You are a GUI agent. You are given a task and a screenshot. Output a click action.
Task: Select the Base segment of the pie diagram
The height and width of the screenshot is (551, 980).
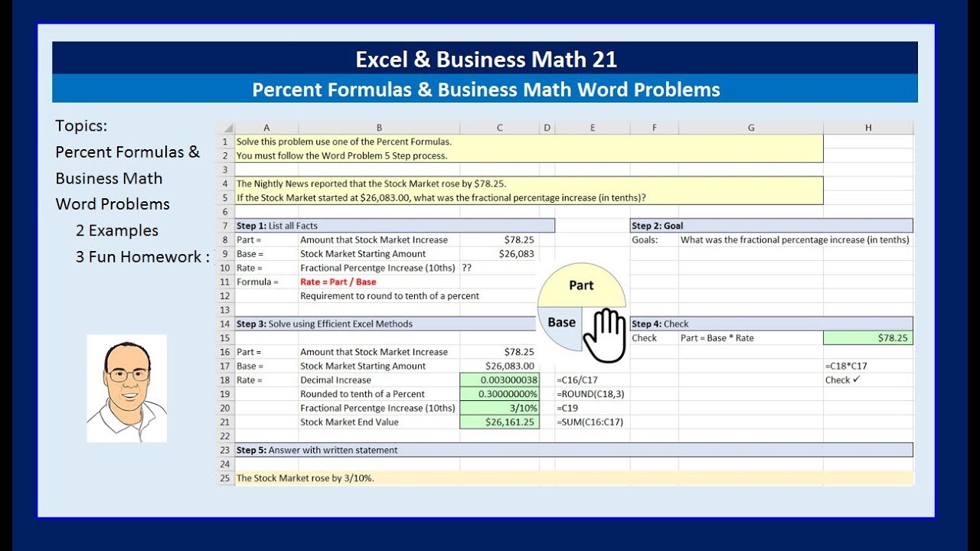coord(560,328)
